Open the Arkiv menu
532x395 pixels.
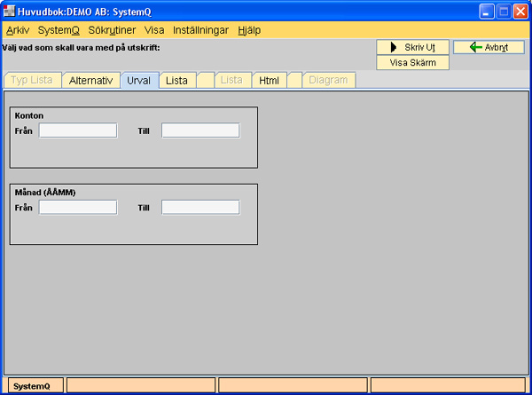(18, 30)
